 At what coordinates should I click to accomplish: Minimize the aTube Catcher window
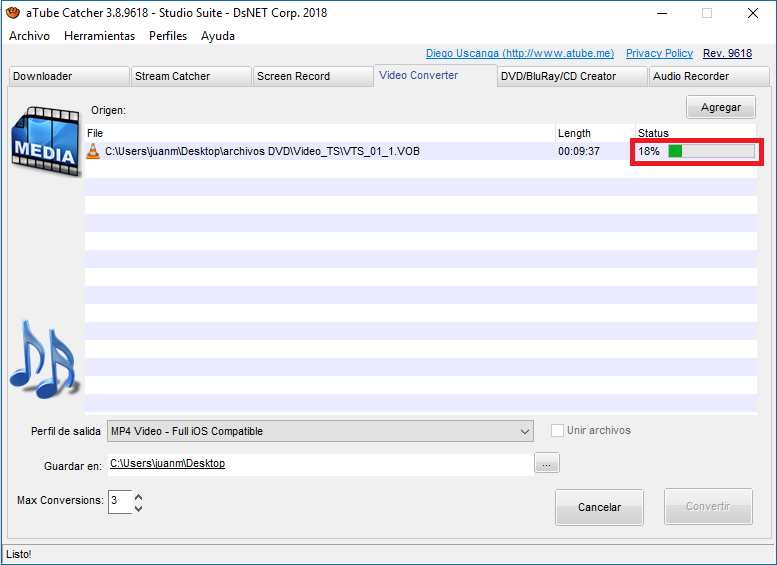click(x=662, y=13)
